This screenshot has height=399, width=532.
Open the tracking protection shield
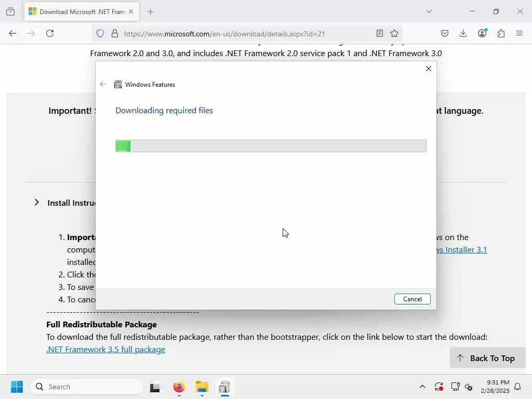coord(100,33)
